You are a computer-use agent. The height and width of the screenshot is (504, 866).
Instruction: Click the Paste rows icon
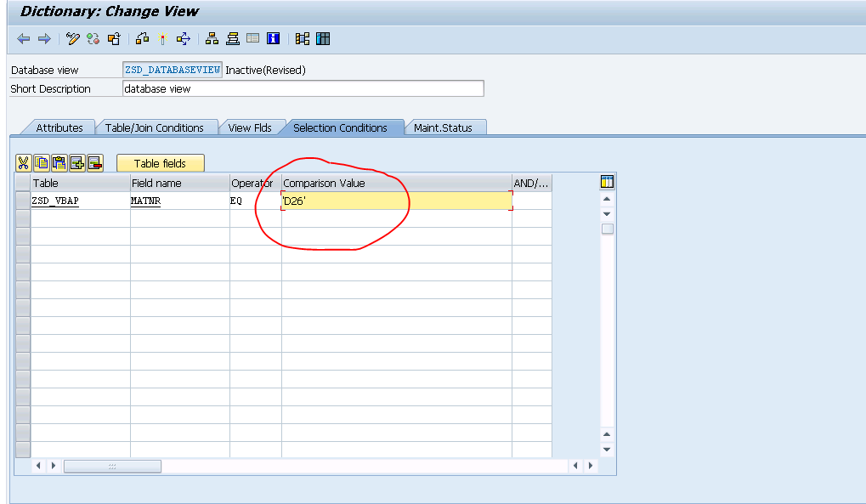(x=58, y=163)
